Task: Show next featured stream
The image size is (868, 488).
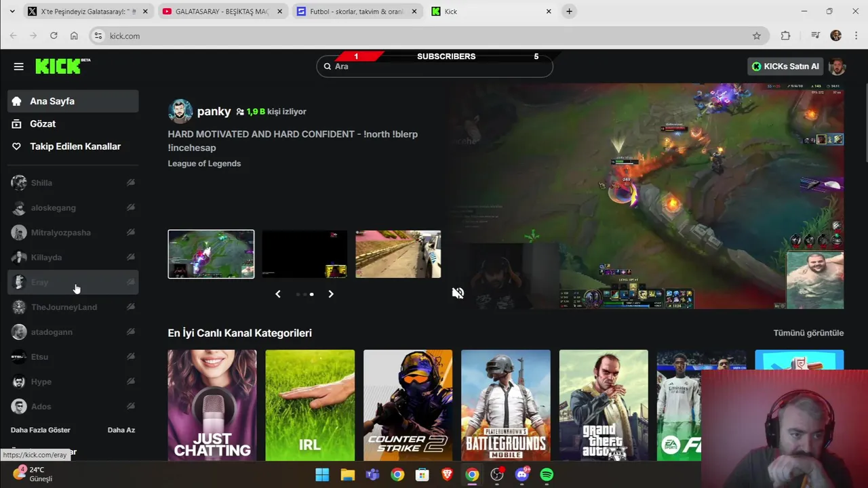Action: click(331, 294)
